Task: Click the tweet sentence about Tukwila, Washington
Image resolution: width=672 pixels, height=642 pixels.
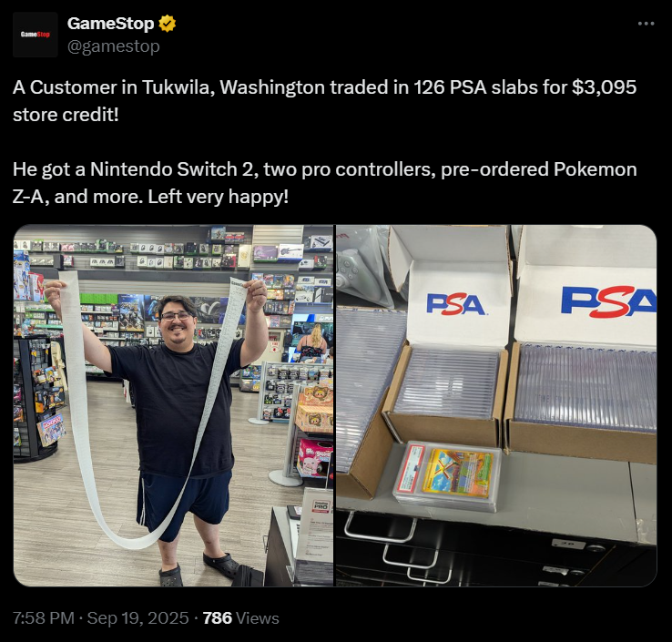Action: (324, 101)
